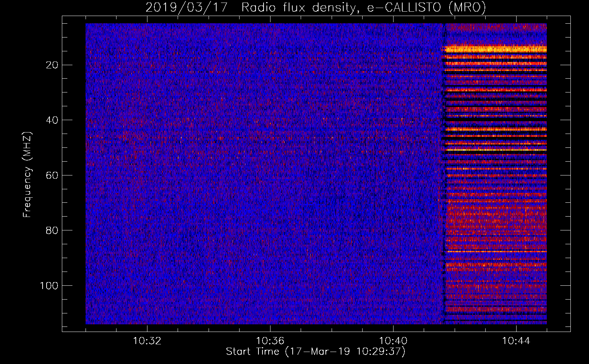
Task: Click the '60' frequency tick label
Action: tap(52, 175)
